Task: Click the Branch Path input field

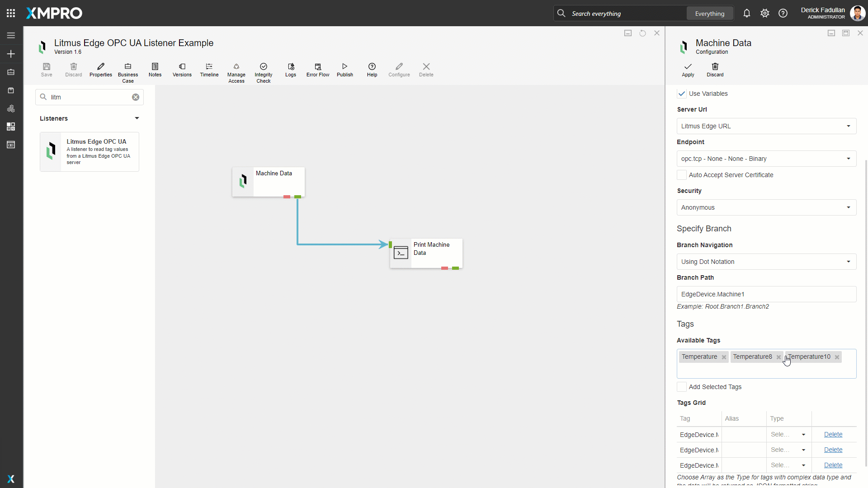Action: 766,294
